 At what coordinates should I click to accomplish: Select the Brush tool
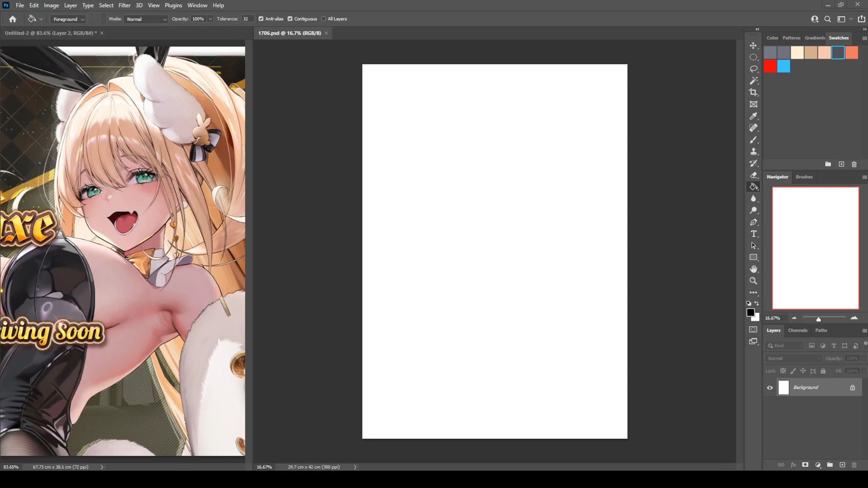(753, 140)
